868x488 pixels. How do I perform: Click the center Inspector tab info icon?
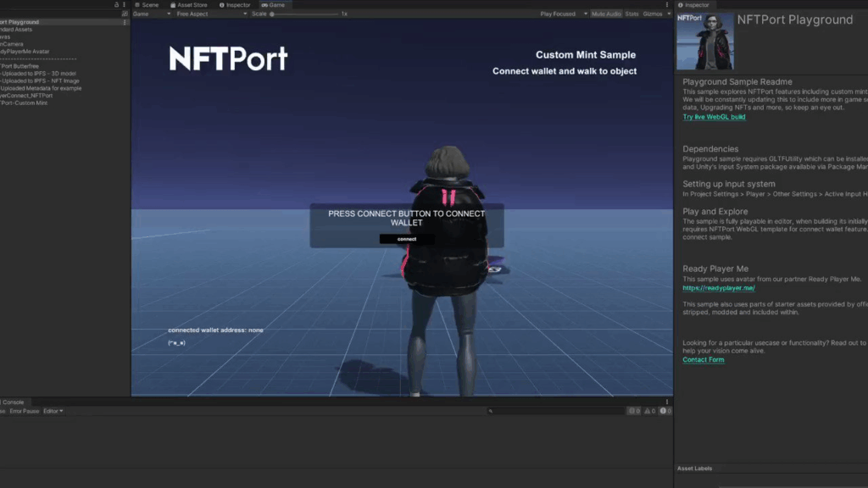coord(222,5)
